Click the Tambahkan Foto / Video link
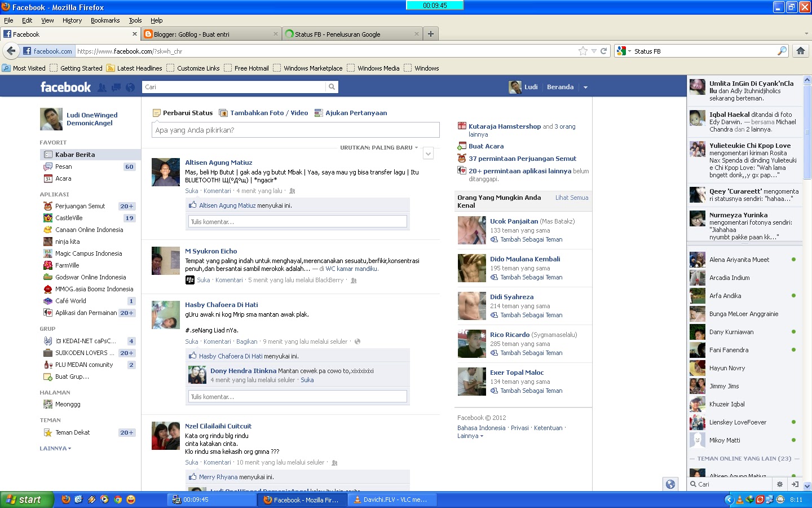812x508 pixels. 263,113
